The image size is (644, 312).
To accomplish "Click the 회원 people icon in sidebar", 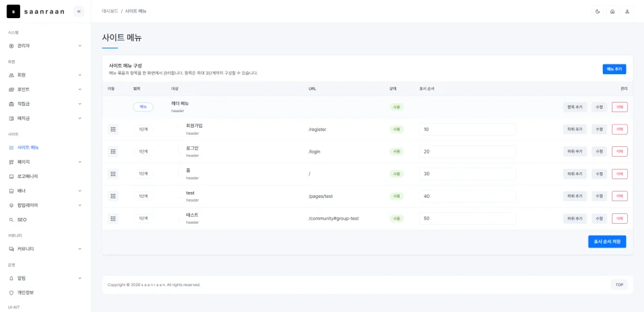I will (12, 75).
